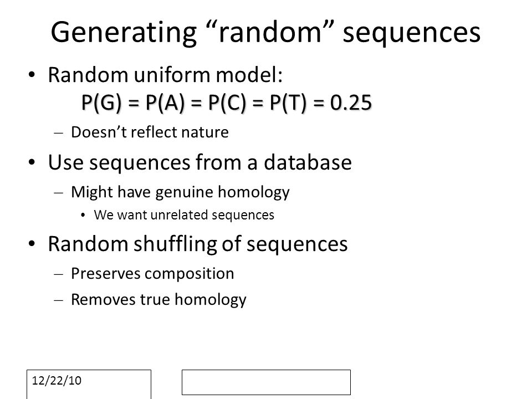Select the "Use sequences from a database" bullet
This screenshot has height=399, width=532.
(x=200, y=162)
